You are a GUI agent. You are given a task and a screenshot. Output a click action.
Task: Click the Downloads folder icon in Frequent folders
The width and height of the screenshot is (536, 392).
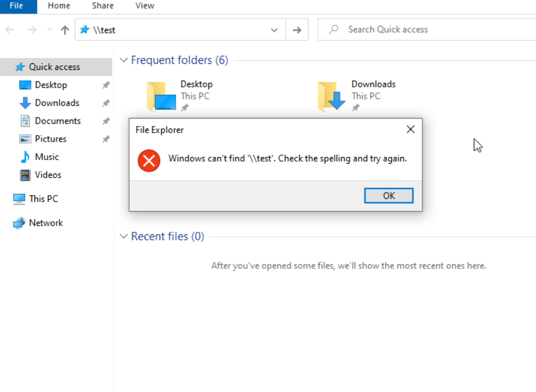point(332,96)
